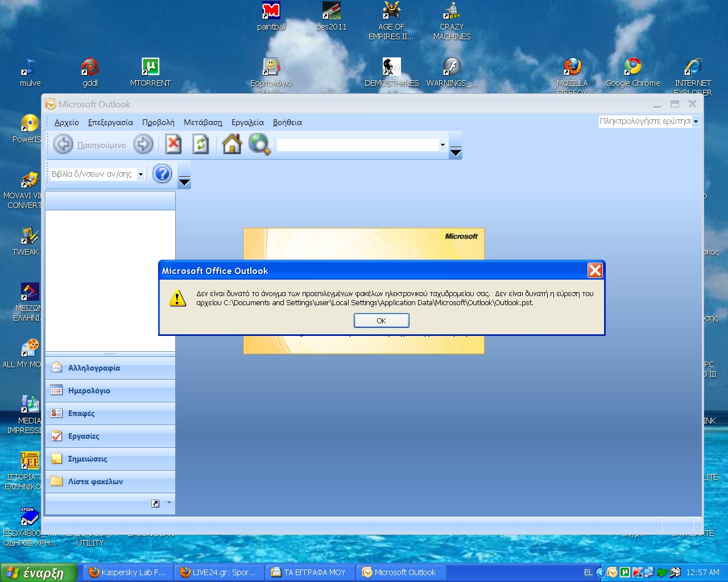Image resolution: width=728 pixels, height=582 pixels.
Task: Open the INTERNET EXPLORER desktop icon
Action: click(x=693, y=74)
